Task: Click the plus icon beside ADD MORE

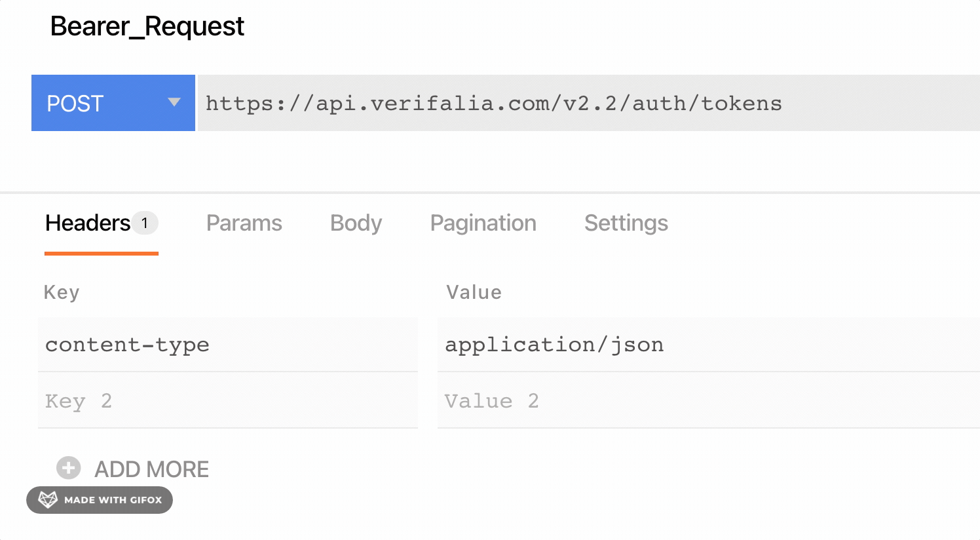Action: click(68, 468)
